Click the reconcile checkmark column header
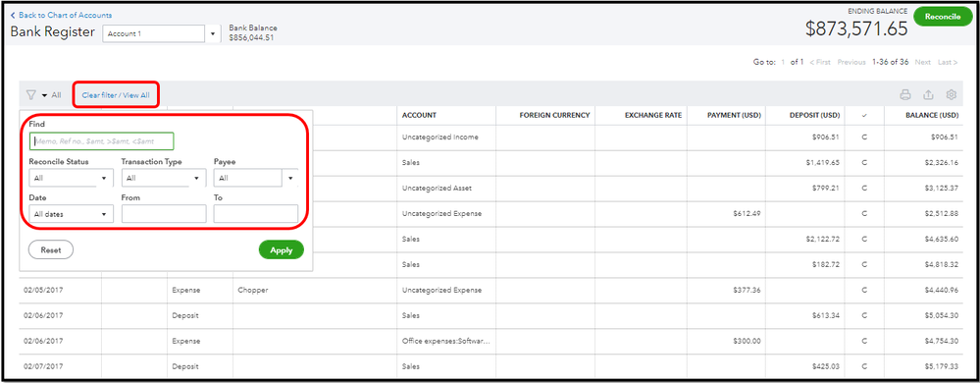 (x=864, y=115)
